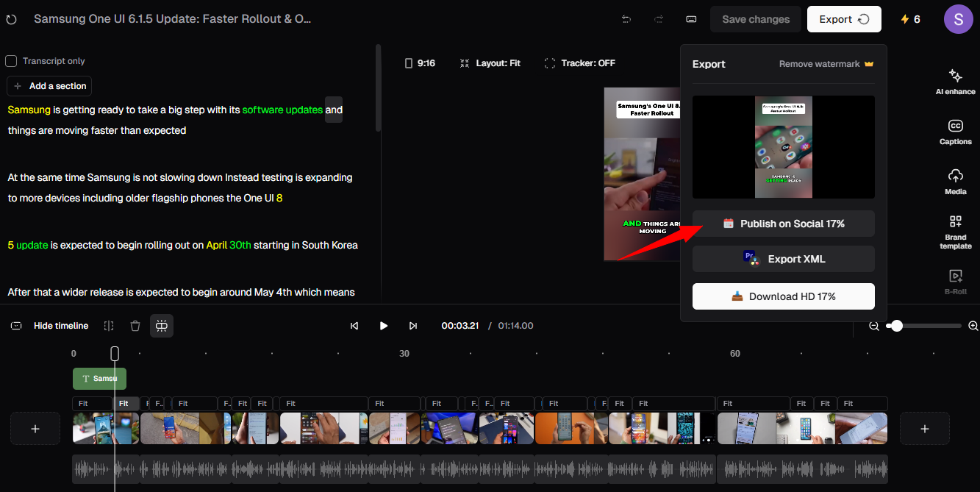Add a clip with the left plus box
Screen dimensions: 980x492
click(x=35, y=429)
